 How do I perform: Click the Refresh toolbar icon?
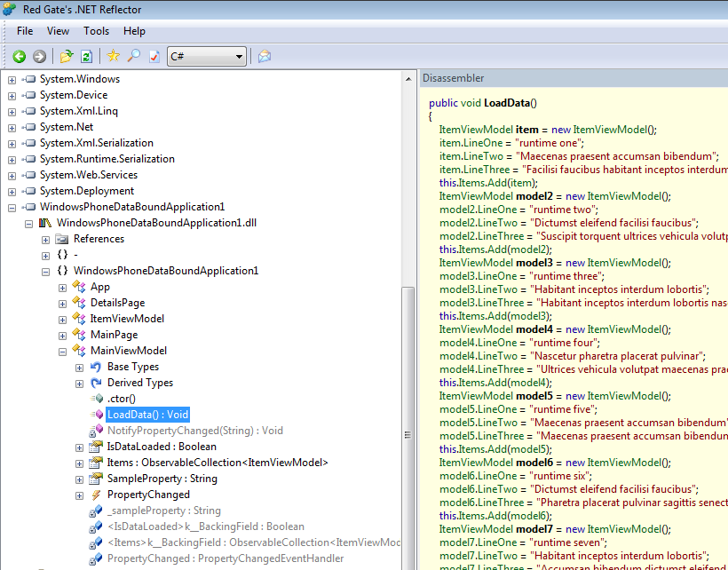[x=86, y=57]
